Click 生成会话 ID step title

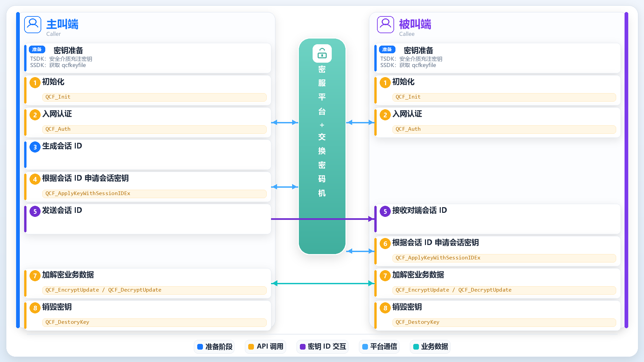(x=62, y=146)
